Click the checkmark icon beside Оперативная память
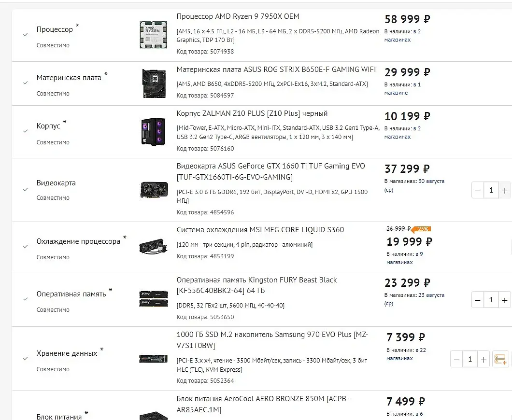 [x=25, y=299]
